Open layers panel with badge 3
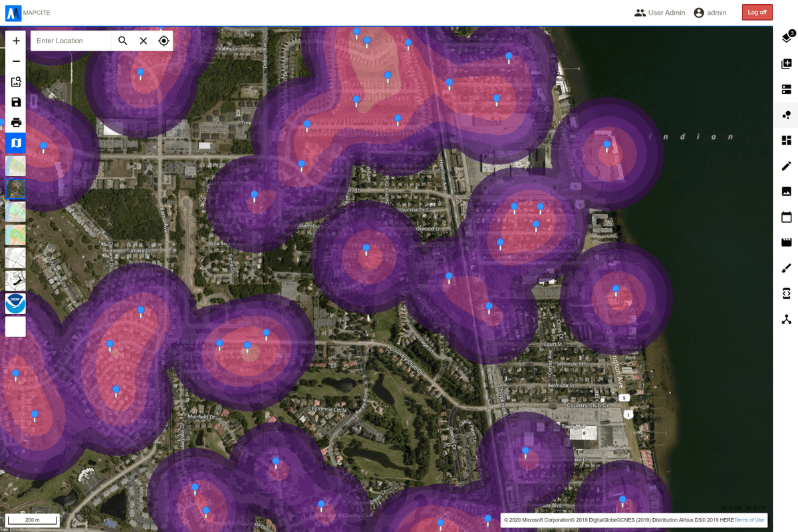Screen dimensions: 798x532 tap(787, 37)
